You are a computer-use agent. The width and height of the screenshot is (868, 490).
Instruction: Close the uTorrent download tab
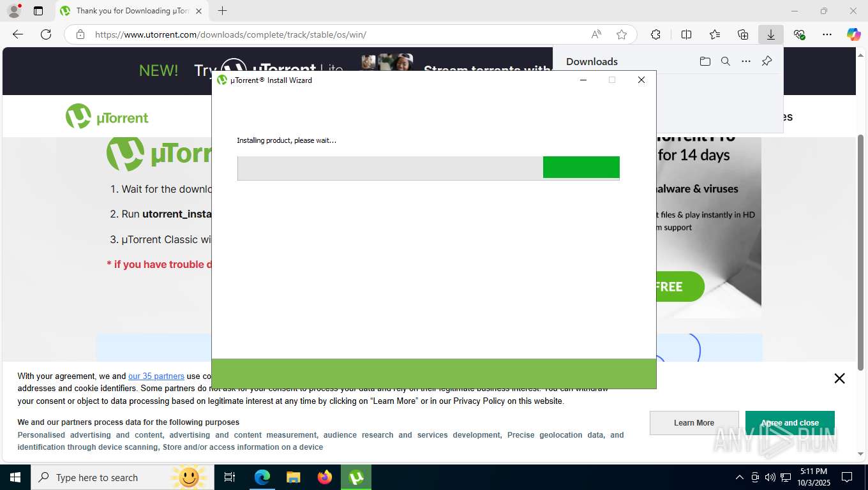199,11
